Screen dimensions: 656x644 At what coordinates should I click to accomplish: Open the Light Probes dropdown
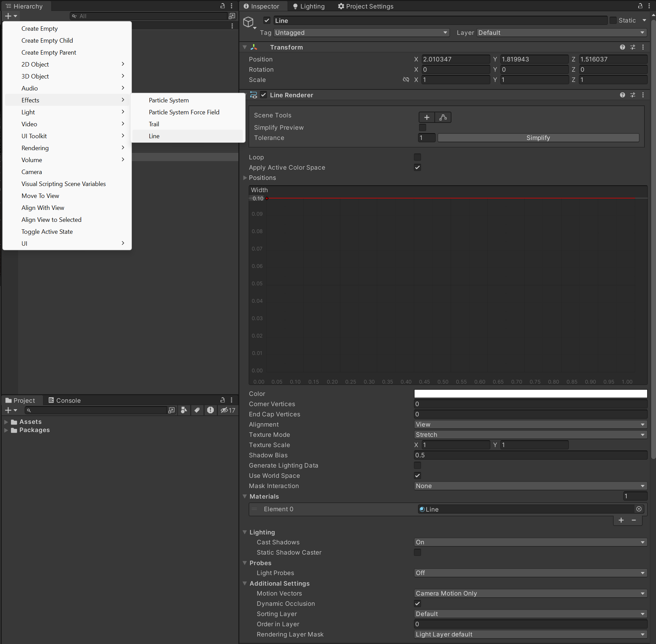click(529, 573)
